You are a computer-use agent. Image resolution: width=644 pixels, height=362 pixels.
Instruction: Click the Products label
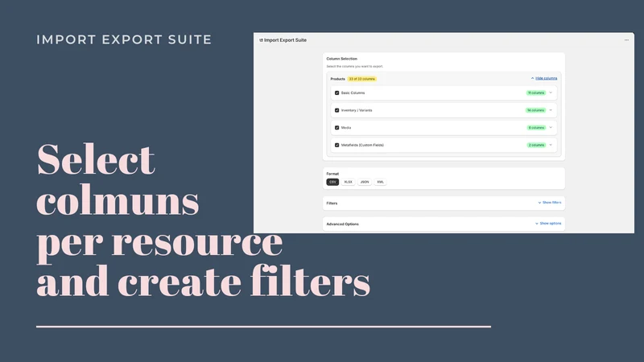pos(337,79)
